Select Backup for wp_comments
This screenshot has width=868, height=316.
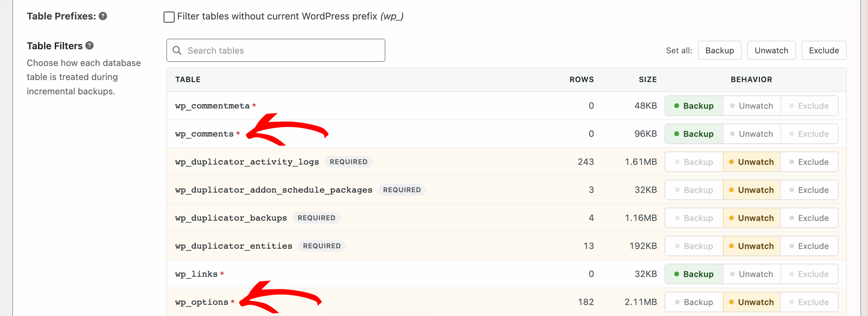[694, 134]
